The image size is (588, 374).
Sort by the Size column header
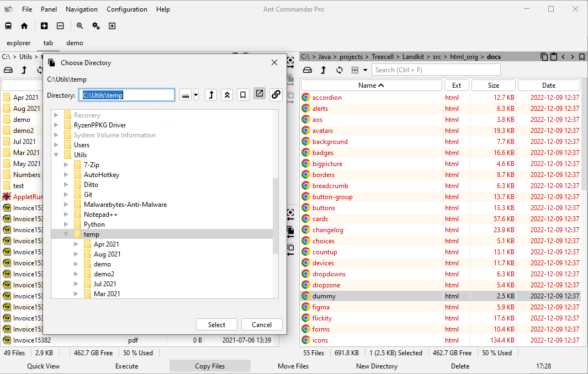[493, 86]
